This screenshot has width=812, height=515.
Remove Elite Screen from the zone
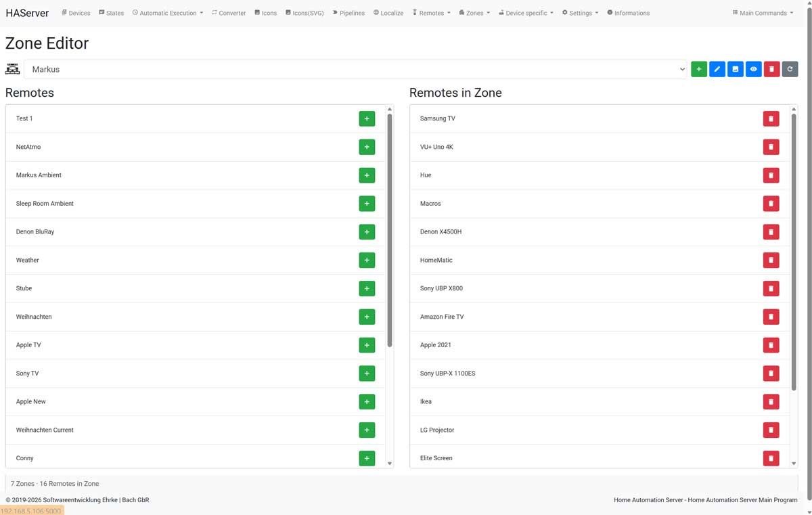pyautogui.click(x=771, y=458)
